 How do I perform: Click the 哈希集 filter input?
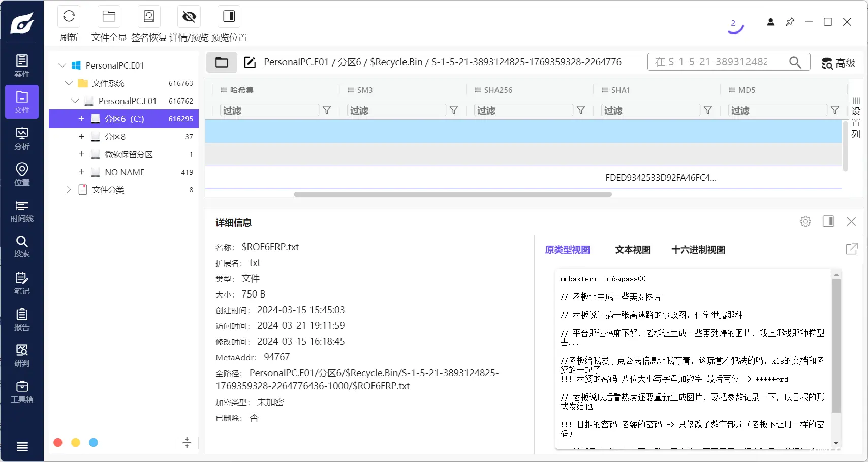click(x=269, y=110)
